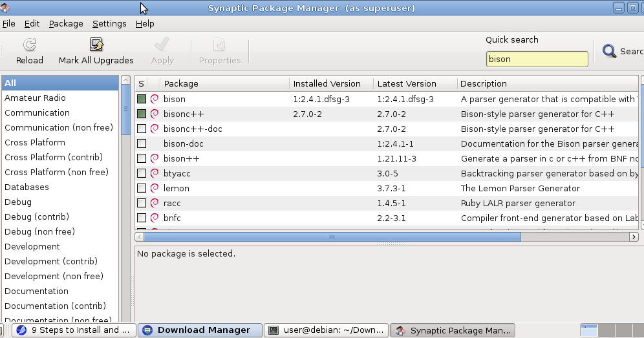Click the horizontal scrollbar right arrow

(634, 237)
